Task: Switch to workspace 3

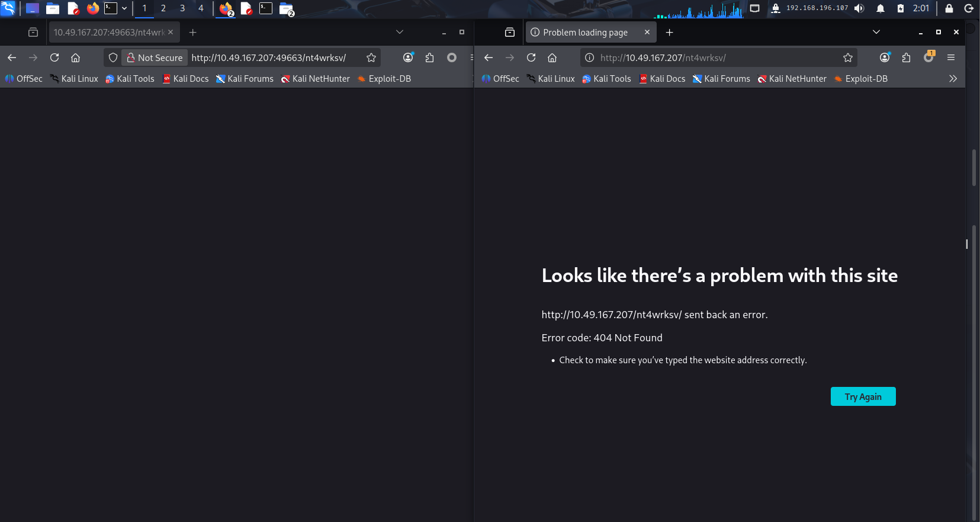Action: (x=182, y=8)
